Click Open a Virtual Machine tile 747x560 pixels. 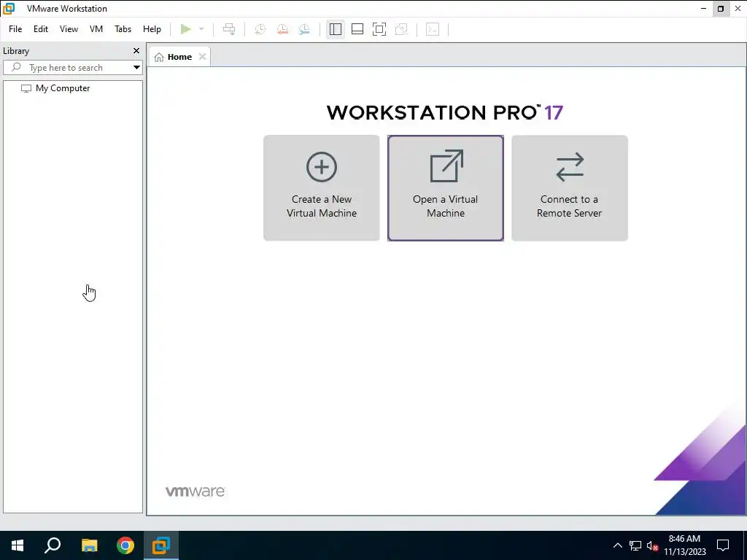click(446, 188)
